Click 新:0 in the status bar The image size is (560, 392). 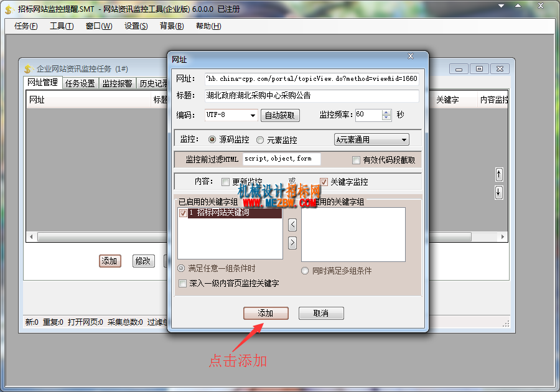tap(32, 322)
